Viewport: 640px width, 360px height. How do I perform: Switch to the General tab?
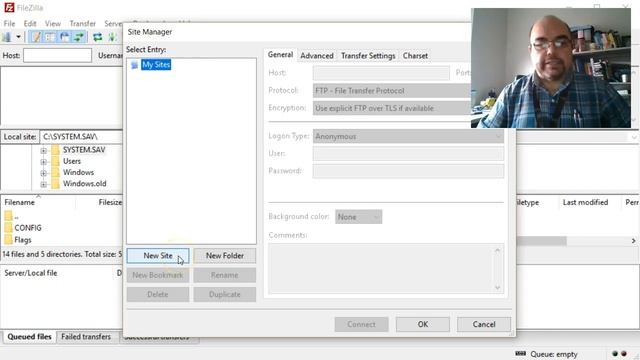coord(280,55)
